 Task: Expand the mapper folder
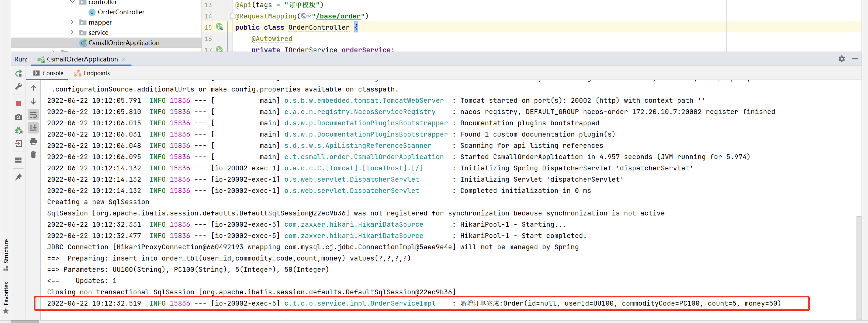click(x=72, y=22)
